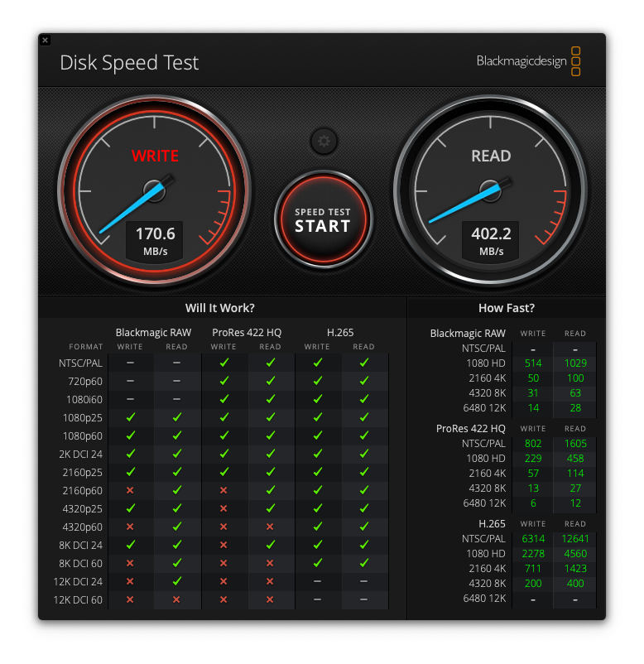Viewport: 644px width, 664px height.
Task: Click H.265 1080 HD read value 4560
Action: click(x=575, y=554)
